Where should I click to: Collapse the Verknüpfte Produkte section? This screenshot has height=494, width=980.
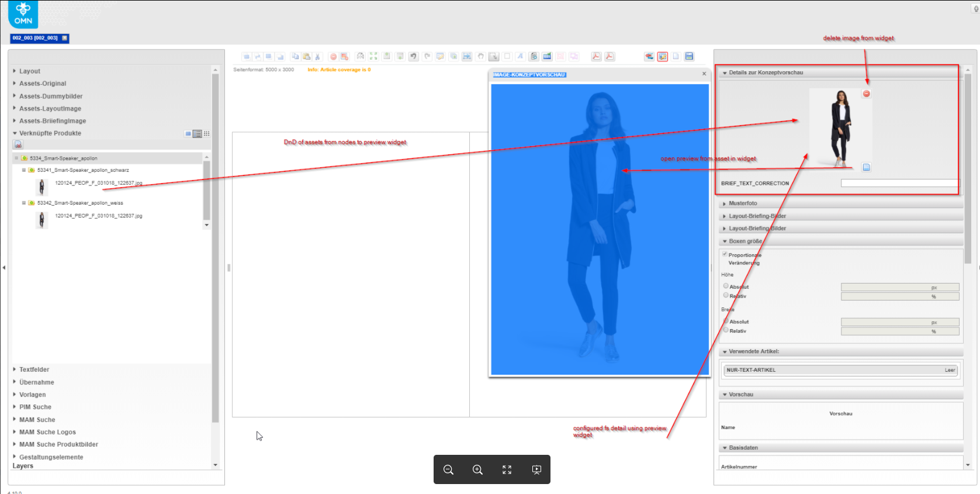point(50,133)
